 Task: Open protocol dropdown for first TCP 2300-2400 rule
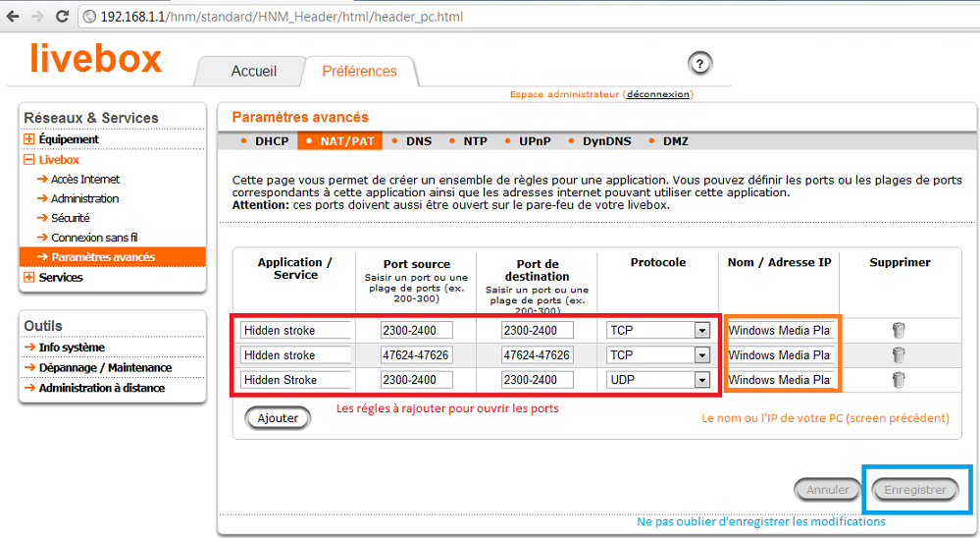pos(702,330)
